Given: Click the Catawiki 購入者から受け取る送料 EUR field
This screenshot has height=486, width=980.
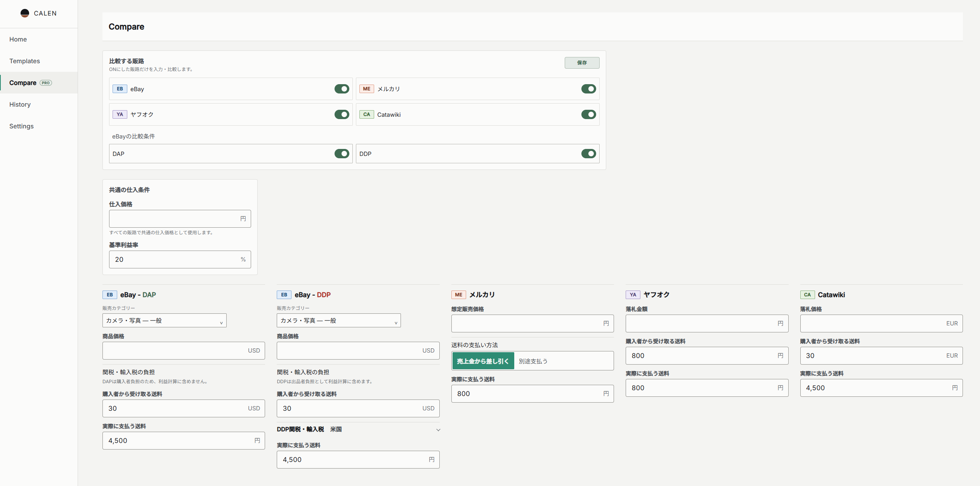Looking at the screenshot, I should 881,356.
